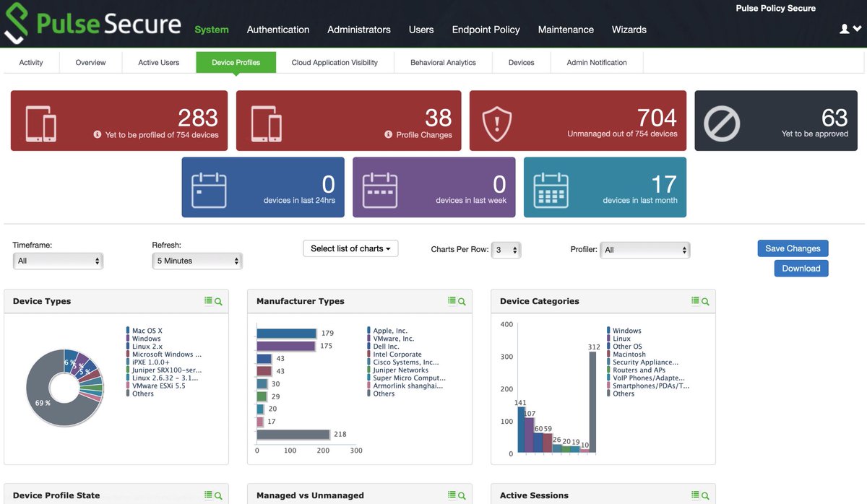The width and height of the screenshot is (867, 504).
Task: Click the Save Changes button
Action: point(793,248)
